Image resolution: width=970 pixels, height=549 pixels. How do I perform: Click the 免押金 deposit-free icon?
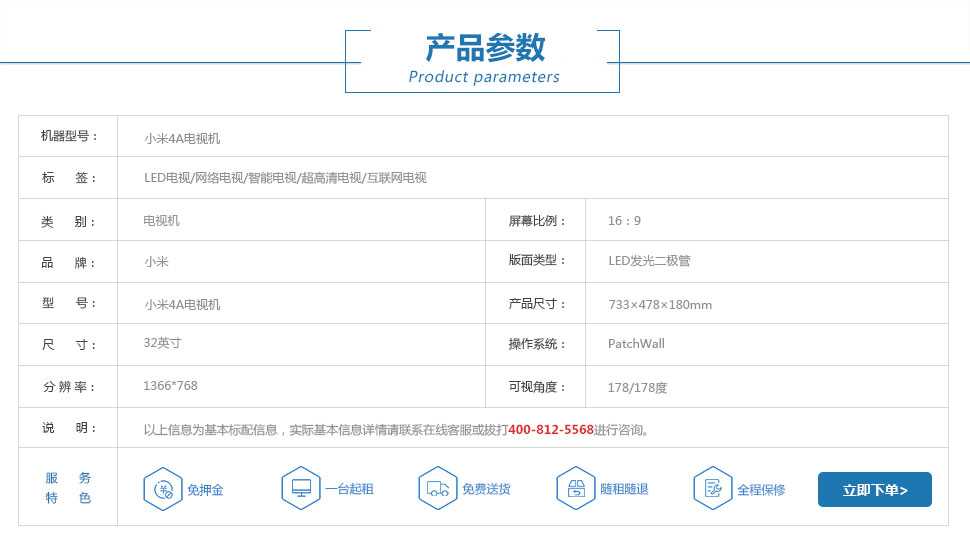pos(163,489)
